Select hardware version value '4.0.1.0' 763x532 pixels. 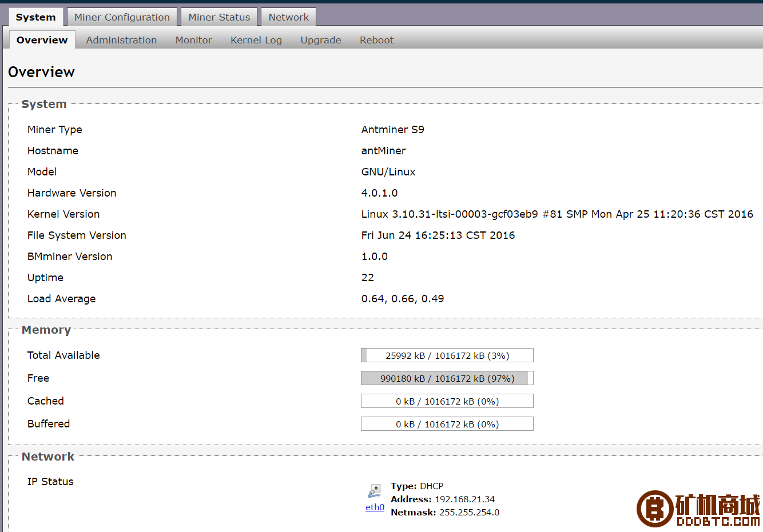click(380, 193)
